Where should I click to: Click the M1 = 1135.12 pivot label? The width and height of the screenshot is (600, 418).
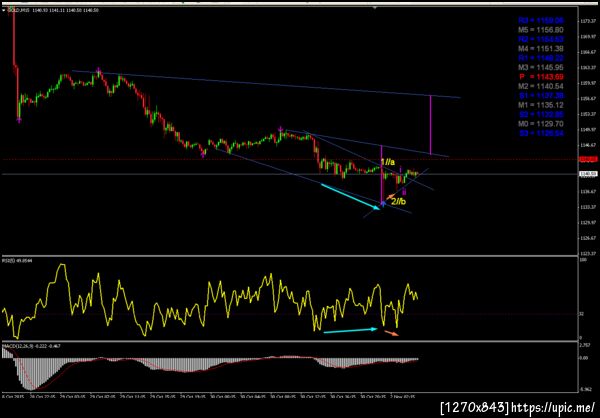(x=541, y=105)
